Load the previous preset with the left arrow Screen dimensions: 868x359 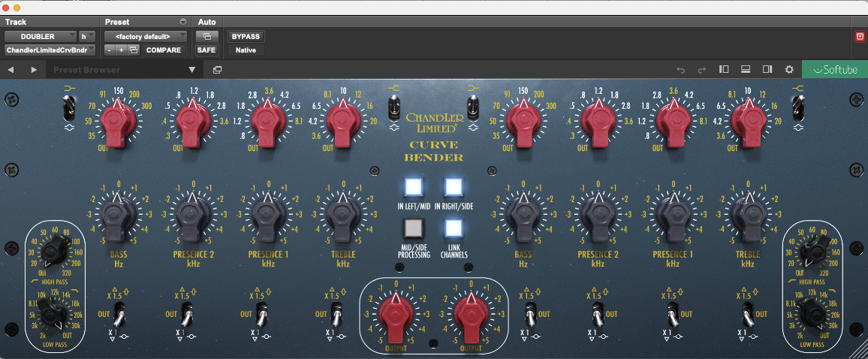click(x=11, y=70)
